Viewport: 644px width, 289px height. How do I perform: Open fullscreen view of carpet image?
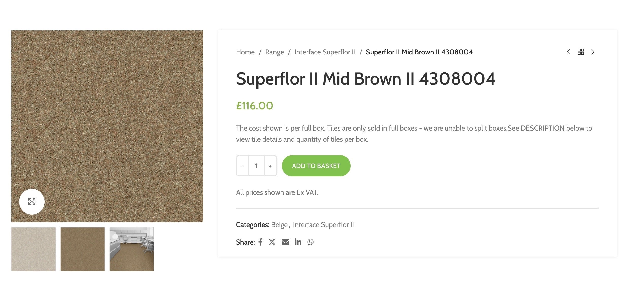tap(31, 201)
